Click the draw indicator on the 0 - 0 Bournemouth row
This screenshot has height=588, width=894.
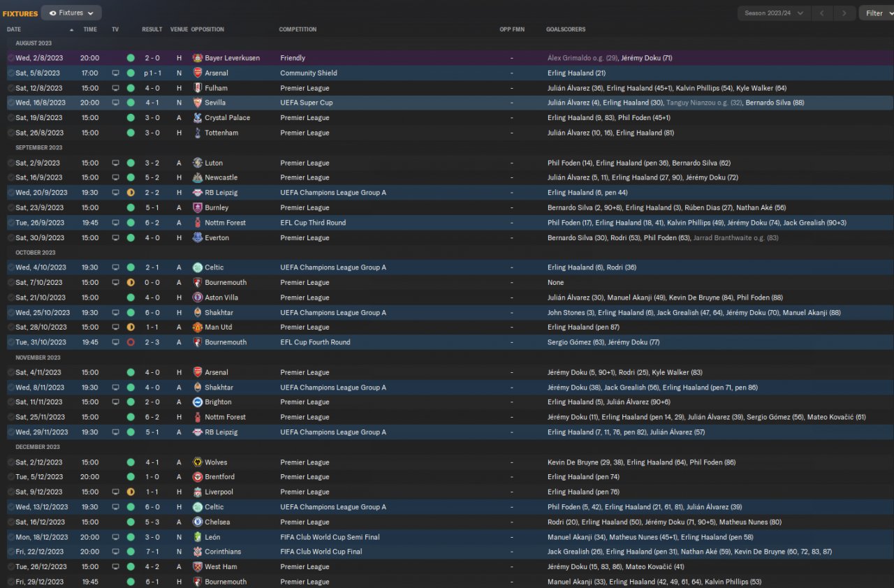pyautogui.click(x=131, y=282)
